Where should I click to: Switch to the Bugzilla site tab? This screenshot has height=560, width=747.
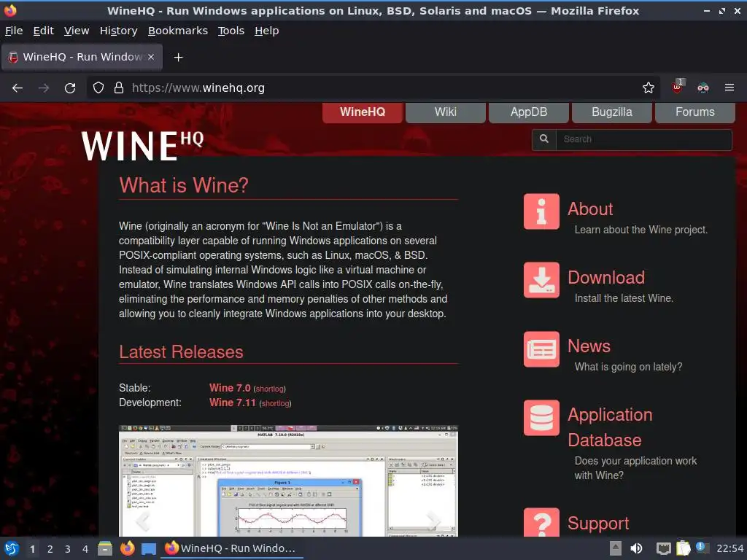tap(612, 112)
